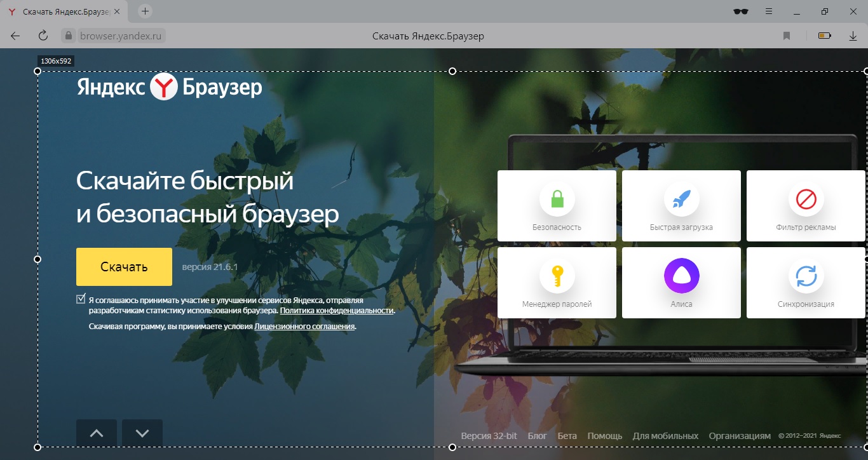The image size is (868, 460).
Task: Open the Политика конфиденциальности link
Action: 337,311
